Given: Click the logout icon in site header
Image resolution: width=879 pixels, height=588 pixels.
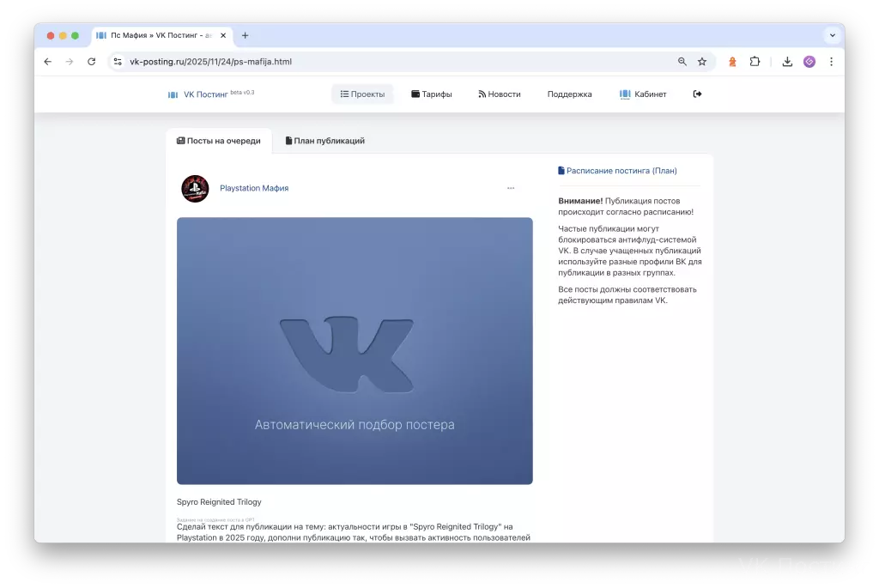Looking at the screenshot, I should point(697,94).
